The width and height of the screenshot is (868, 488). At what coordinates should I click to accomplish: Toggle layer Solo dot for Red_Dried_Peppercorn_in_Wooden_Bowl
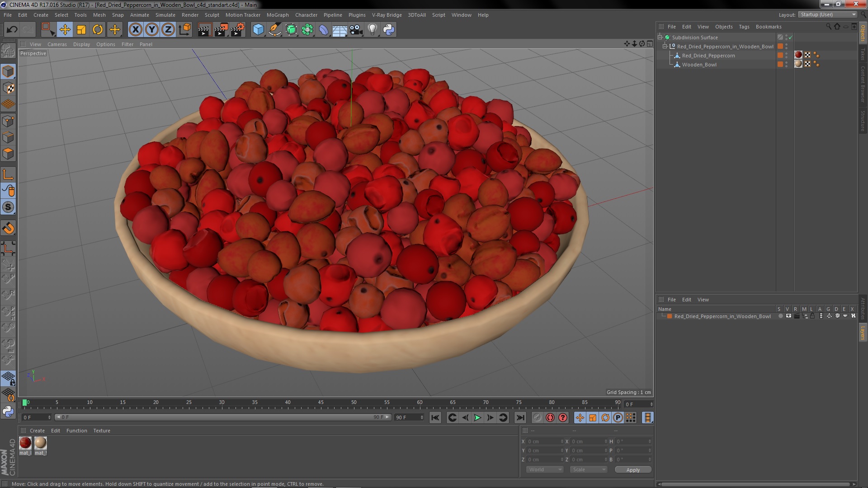coord(780,316)
